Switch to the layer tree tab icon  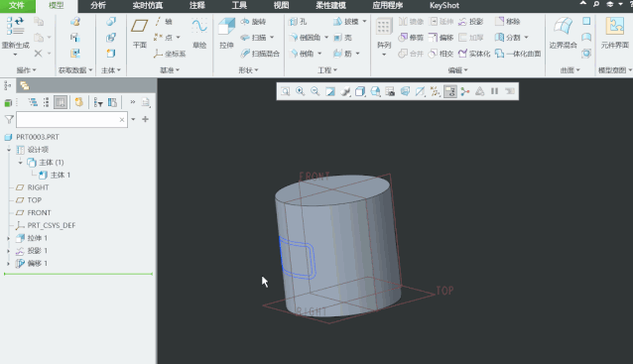coord(25,85)
